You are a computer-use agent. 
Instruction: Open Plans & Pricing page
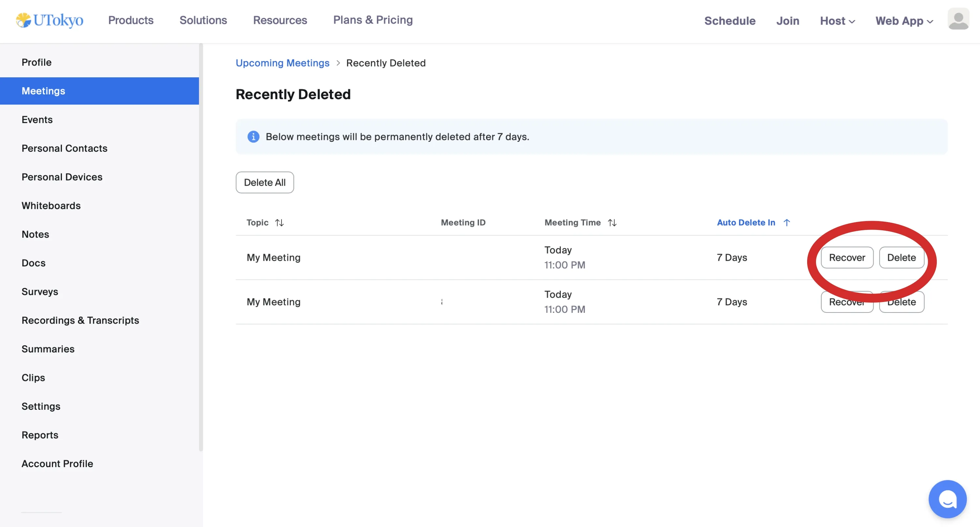[x=373, y=20]
